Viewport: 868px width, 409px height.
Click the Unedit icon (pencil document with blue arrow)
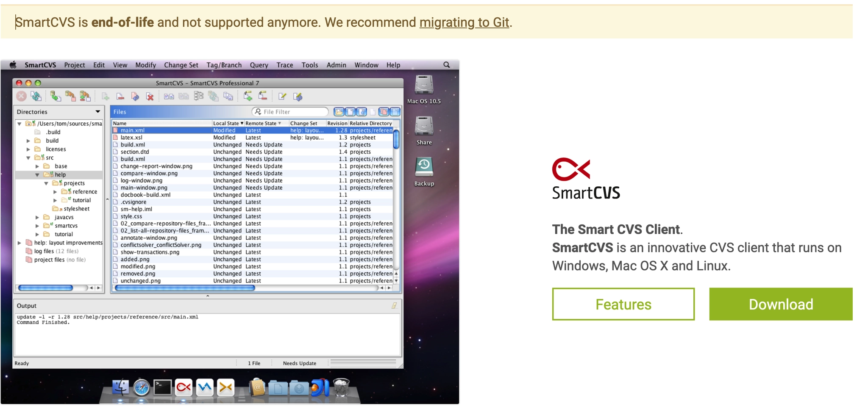tap(298, 97)
